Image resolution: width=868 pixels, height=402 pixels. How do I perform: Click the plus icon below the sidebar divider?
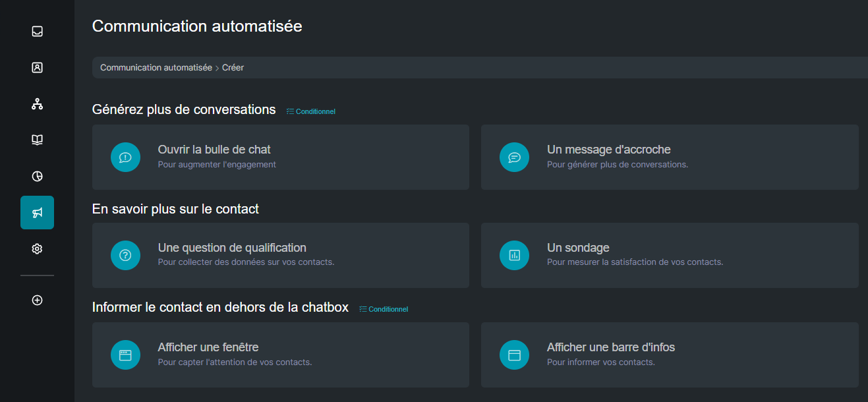point(37,300)
